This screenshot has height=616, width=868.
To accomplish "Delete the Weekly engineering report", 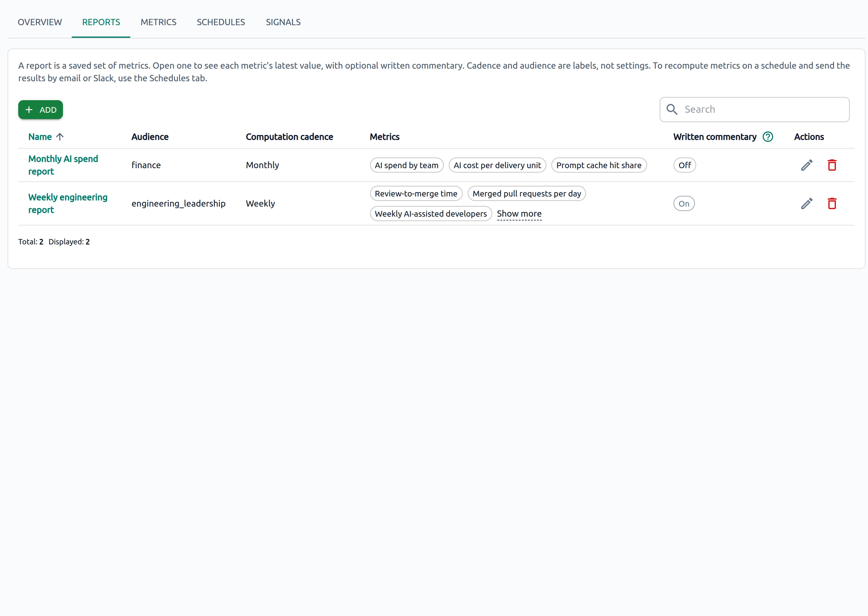I will coord(832,204).
